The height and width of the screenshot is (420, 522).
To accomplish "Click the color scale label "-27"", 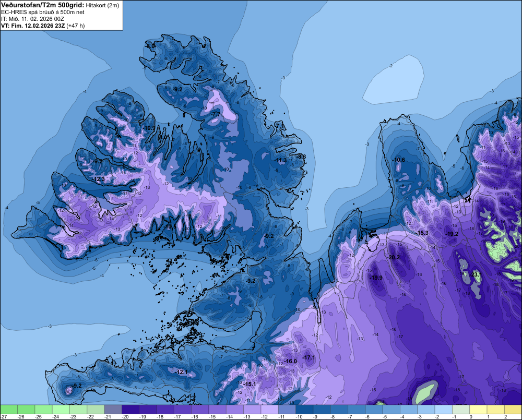I will click(x=4, y=417).
